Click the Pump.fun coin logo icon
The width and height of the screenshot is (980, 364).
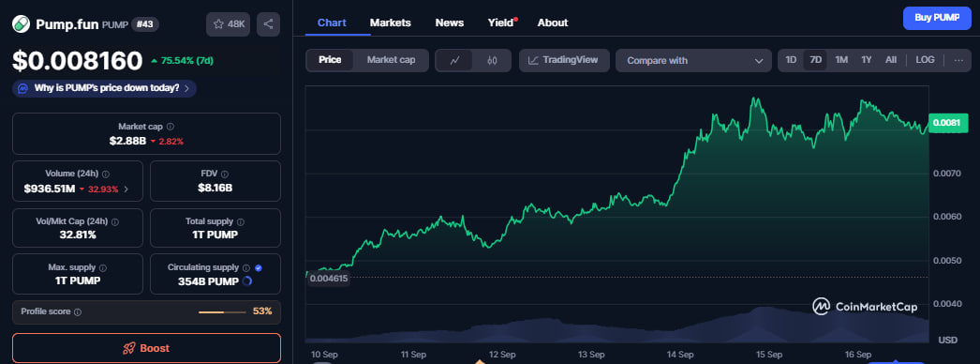[22, 23]
